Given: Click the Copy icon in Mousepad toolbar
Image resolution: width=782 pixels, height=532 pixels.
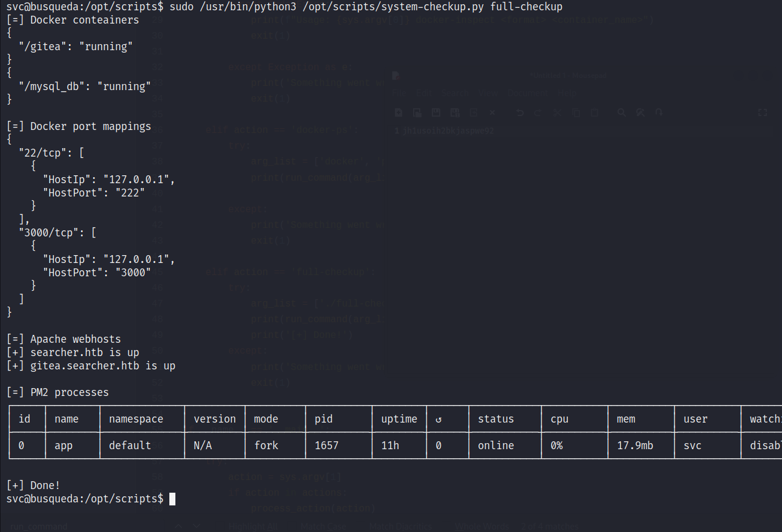Looking at the screenshot, I should [576, 112].
